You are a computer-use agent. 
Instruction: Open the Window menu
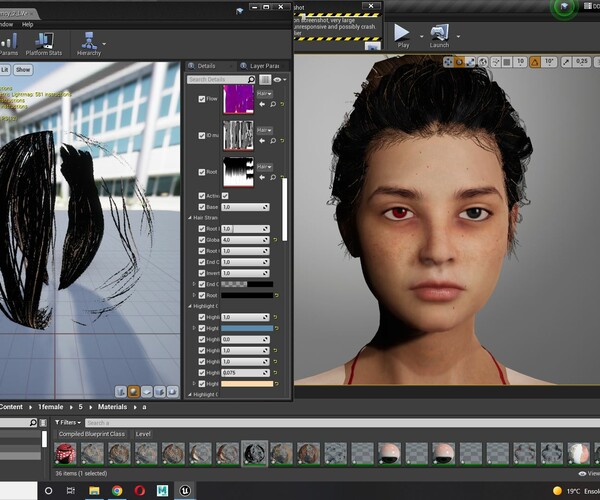6,24
